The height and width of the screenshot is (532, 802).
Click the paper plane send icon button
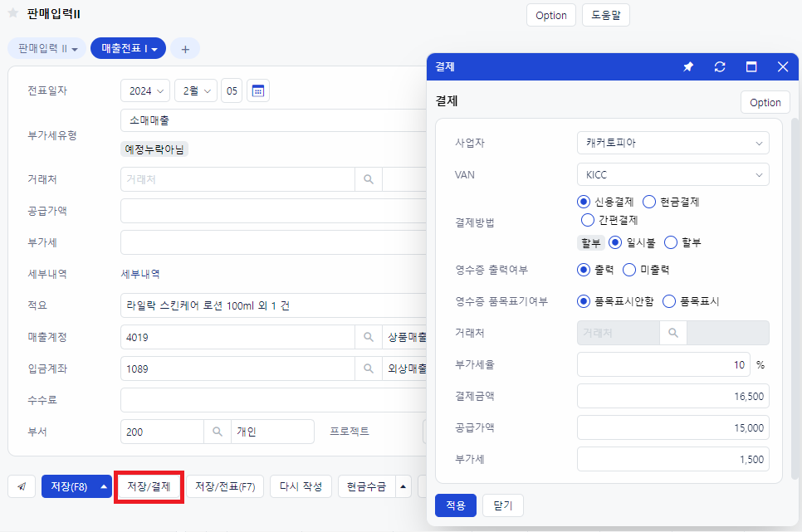tap(22, 486)
